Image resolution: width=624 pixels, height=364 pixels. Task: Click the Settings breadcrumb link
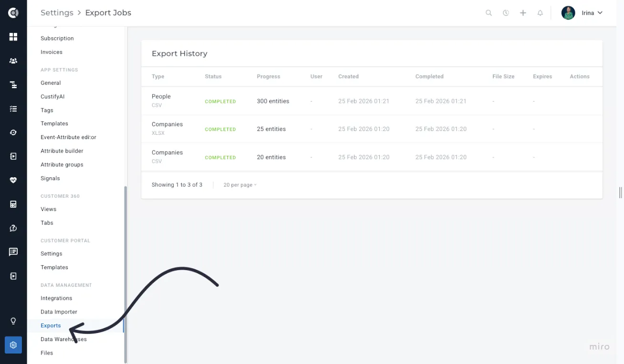click(x=57, y=13)
